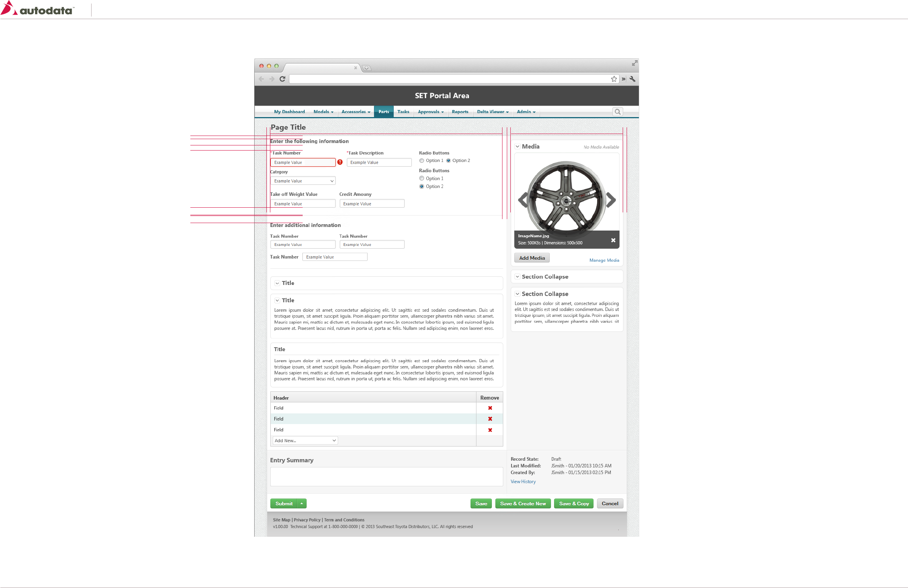Open the View History link
The height and width of the screenshot is (588, 908).
[x=523, y=482]
